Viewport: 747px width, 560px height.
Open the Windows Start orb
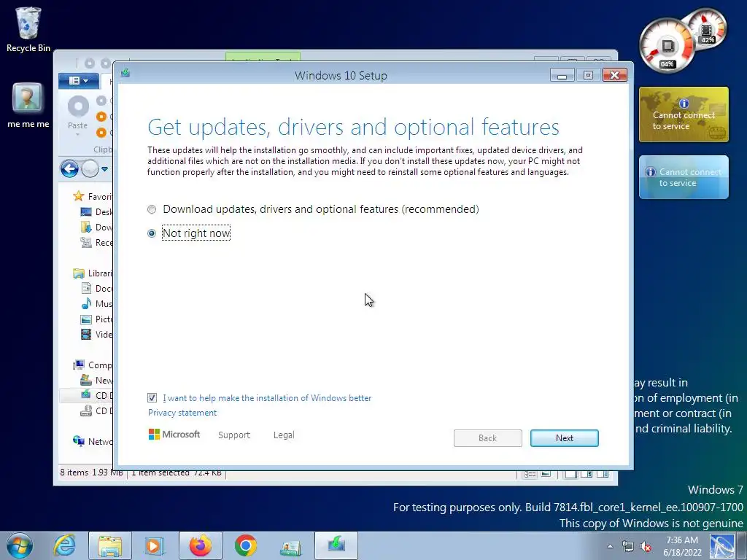(19, 545)
